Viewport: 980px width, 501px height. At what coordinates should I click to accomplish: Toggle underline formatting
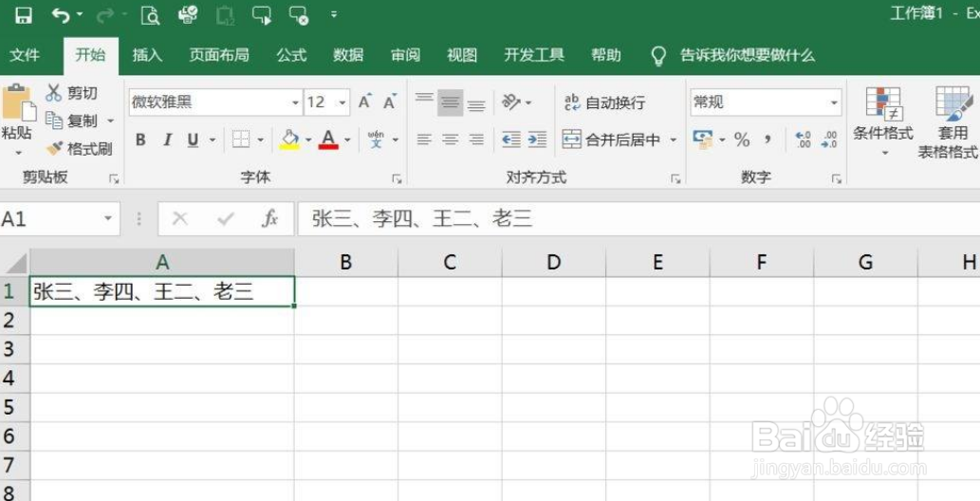click(194, 140)
